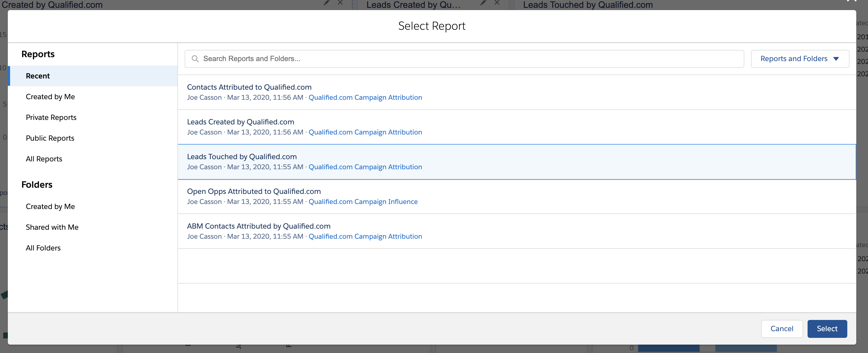
Task: Show All Folders
Action: tap(93, 248)
